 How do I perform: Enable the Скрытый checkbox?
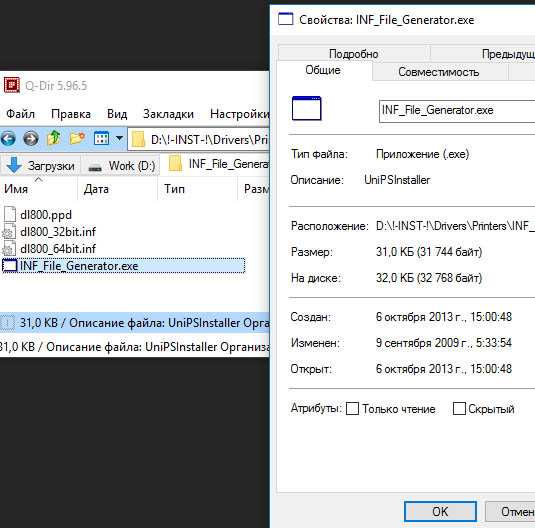(x=459, y=409)
